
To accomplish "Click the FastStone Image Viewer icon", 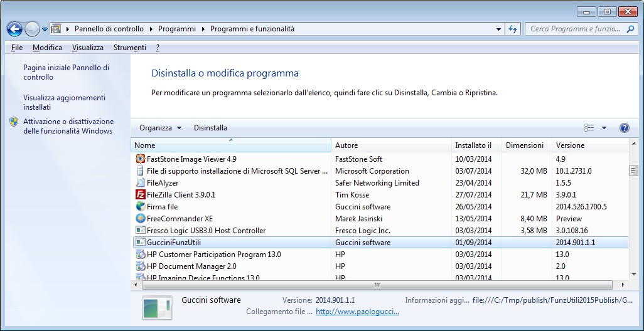I will coord(141,159).
